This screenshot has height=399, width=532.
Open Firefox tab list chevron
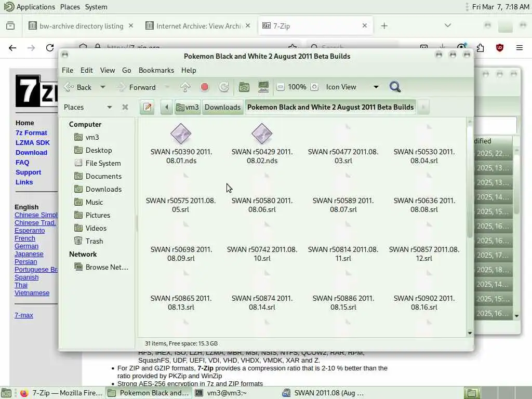pos(448,25)
